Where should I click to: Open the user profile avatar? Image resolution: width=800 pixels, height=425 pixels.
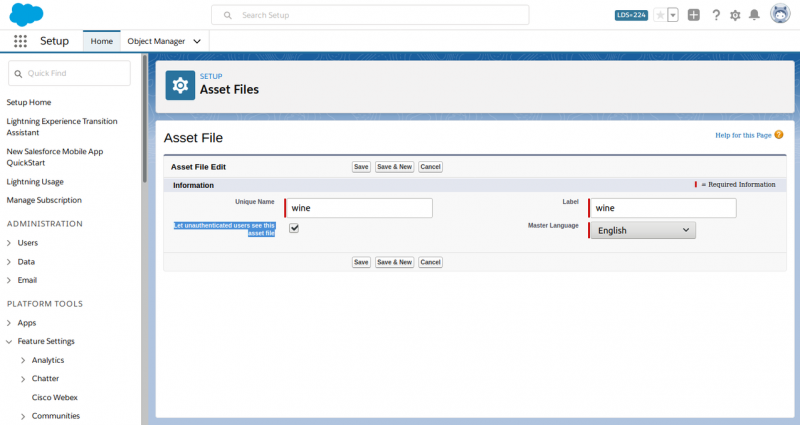point(780,14)
